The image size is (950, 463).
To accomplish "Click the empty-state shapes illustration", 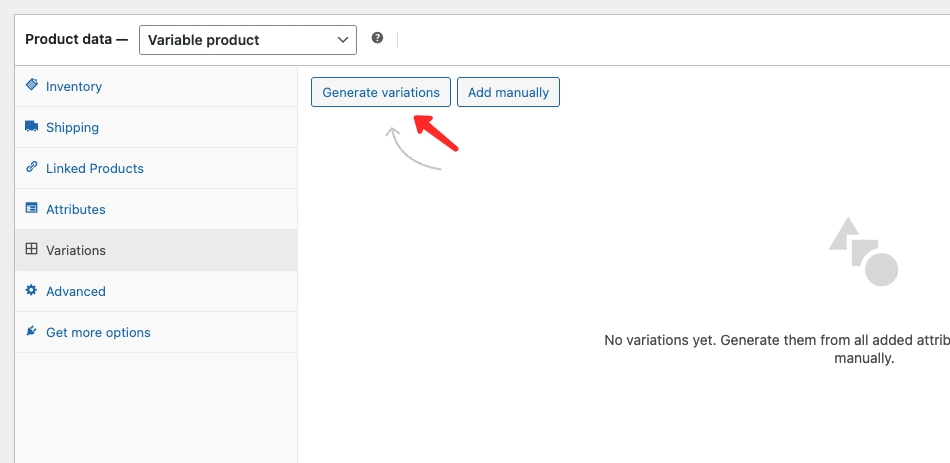I will 863,252.
